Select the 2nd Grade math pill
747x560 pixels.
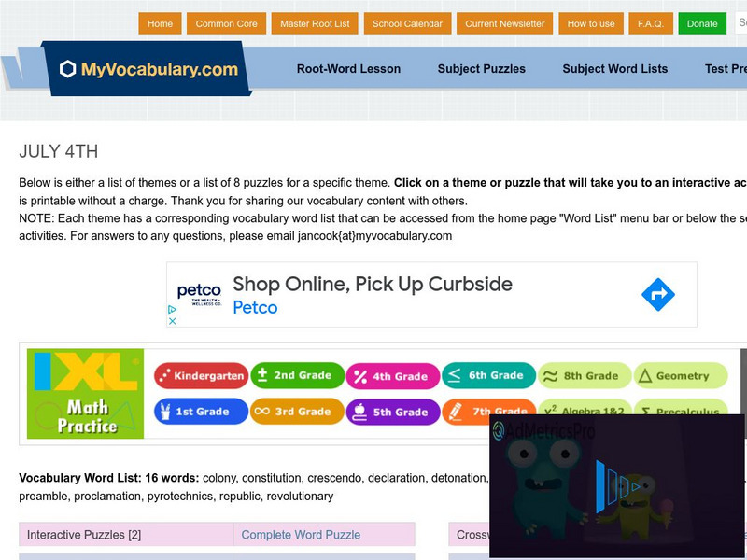pos(297,375)
